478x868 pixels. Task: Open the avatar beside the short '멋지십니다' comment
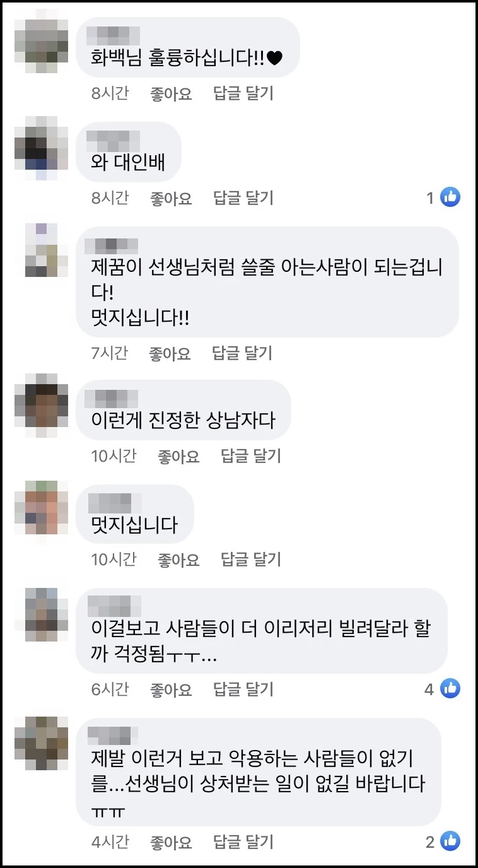tap(42, 507)
